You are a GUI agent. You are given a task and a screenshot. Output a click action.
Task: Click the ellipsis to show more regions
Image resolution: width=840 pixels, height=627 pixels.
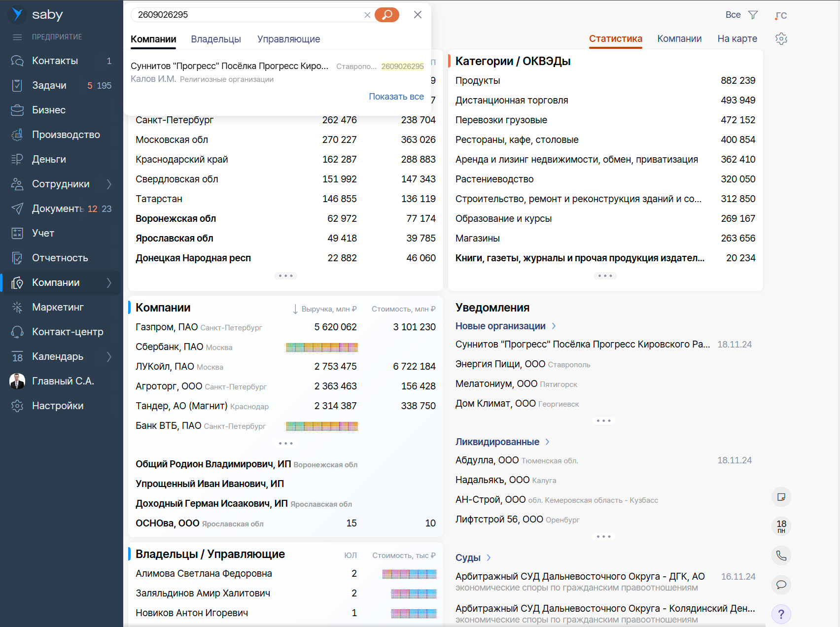[285, 276]
